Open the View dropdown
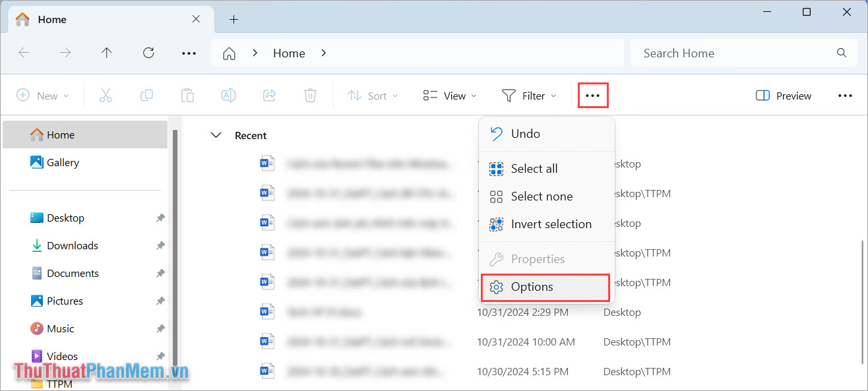 (449, 95)
